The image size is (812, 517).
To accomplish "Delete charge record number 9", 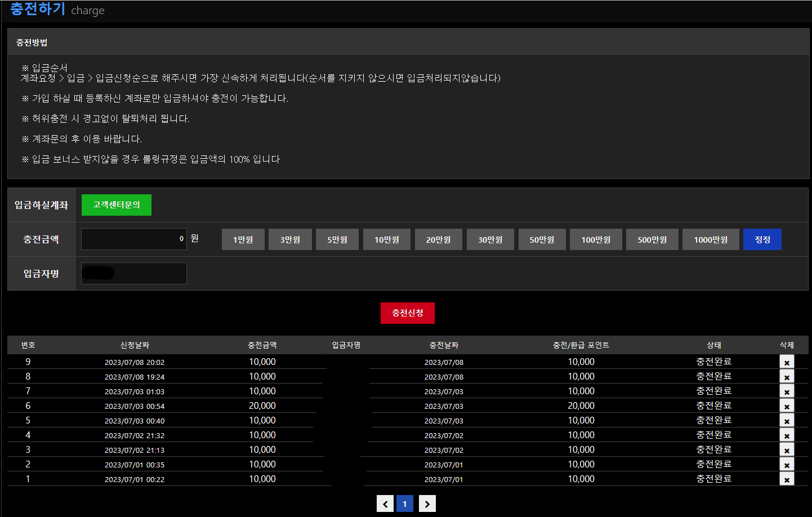I will click(x=787, y=362).
